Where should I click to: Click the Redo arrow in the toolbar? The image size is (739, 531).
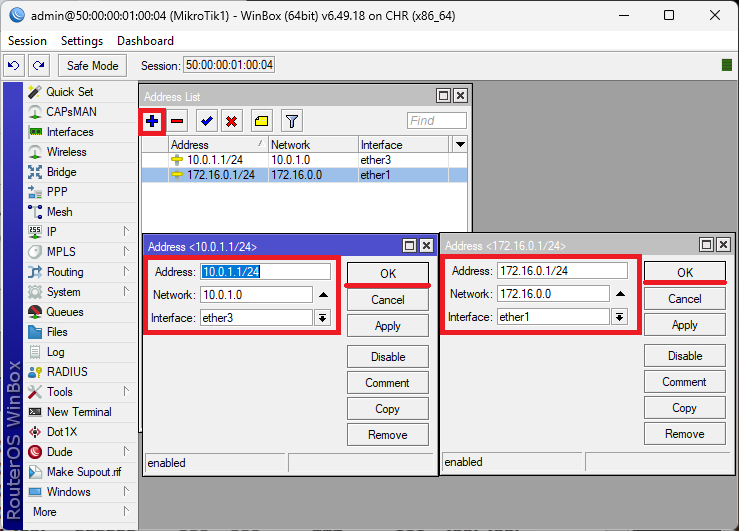38,65
